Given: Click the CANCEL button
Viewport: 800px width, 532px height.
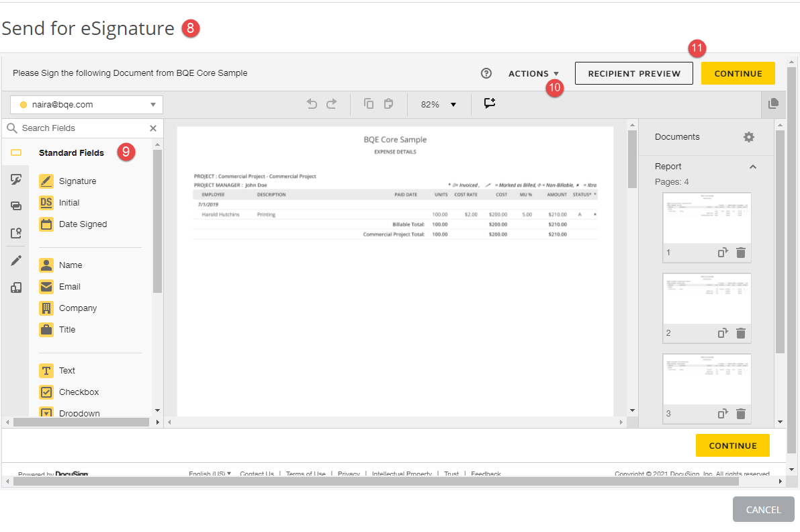Looking at the screenshot, I should point(763,510).
